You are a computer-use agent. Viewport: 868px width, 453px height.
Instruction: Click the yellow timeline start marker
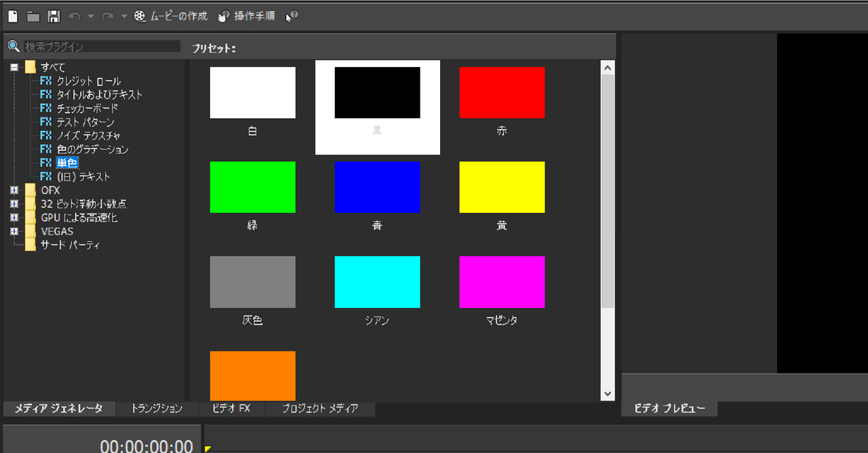tap(208, 448)
